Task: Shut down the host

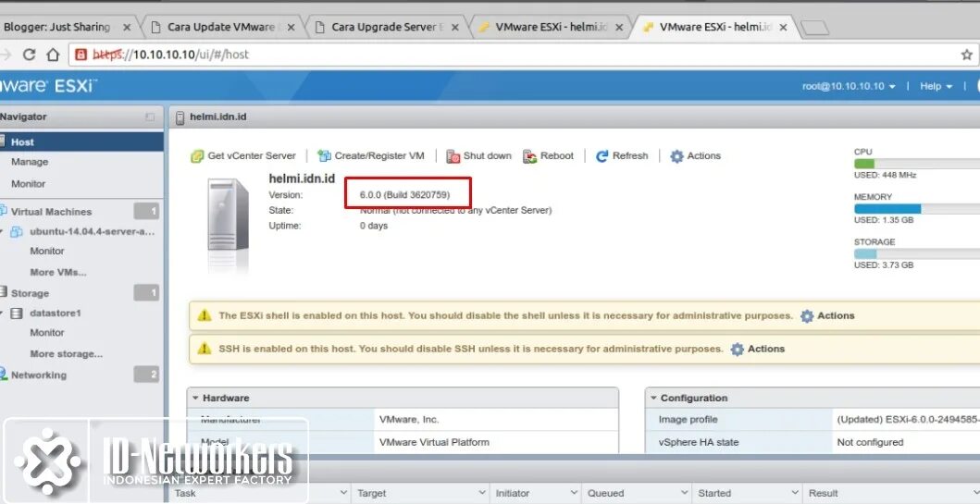Action: 478,156
